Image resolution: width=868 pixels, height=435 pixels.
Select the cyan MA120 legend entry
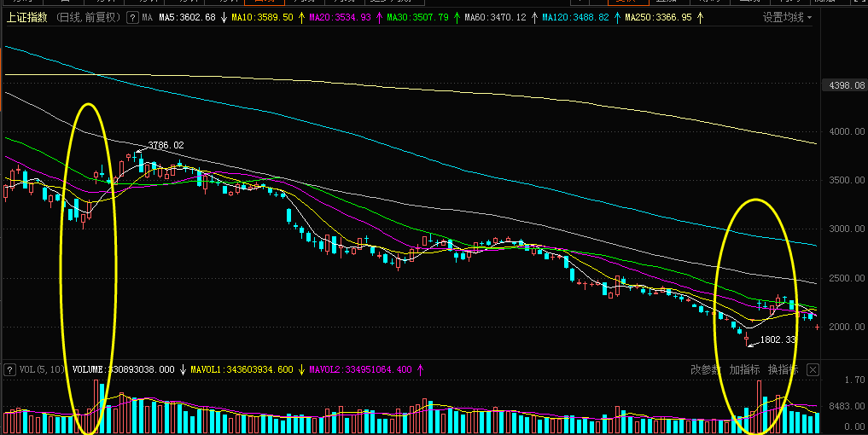pyautogui.click(x=576, y=18)
